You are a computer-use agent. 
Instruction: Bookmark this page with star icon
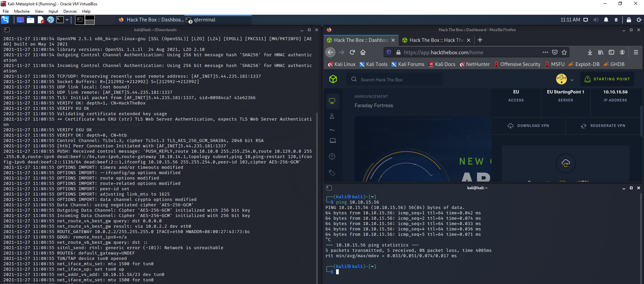pos(564,52)
